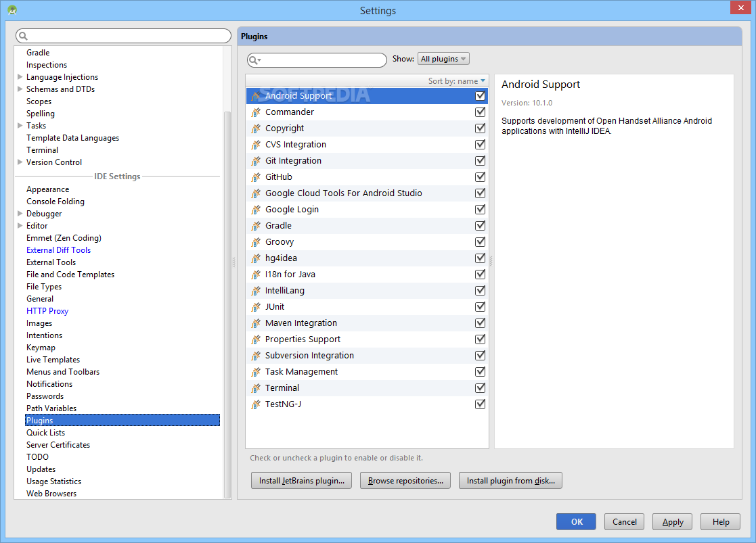Viewport: 756px width, 543px height.
Task: Click the Groovy plugin icon
Action: (x=256, y=242)
